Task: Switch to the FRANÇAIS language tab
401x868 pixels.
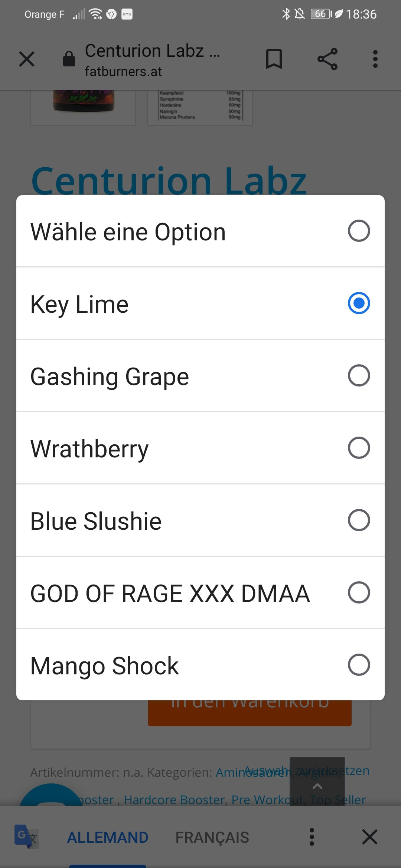Action: (212, 837)
